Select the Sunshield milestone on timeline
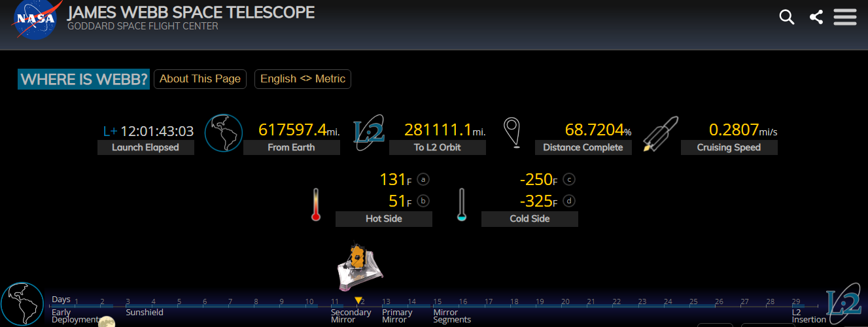 pos(145,313)
